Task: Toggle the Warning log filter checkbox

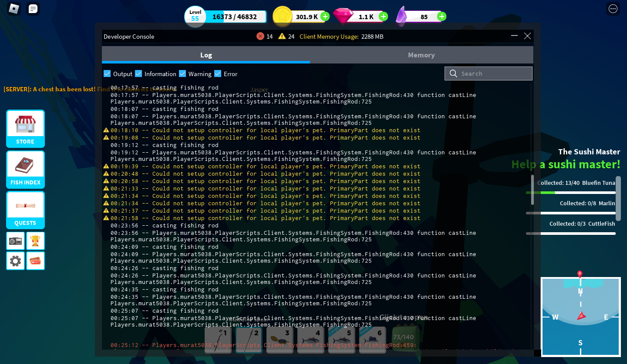Action: point(182,73)
